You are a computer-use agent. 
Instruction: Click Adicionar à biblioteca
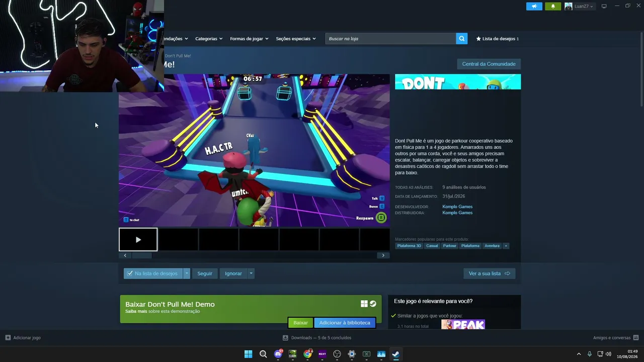345,323
